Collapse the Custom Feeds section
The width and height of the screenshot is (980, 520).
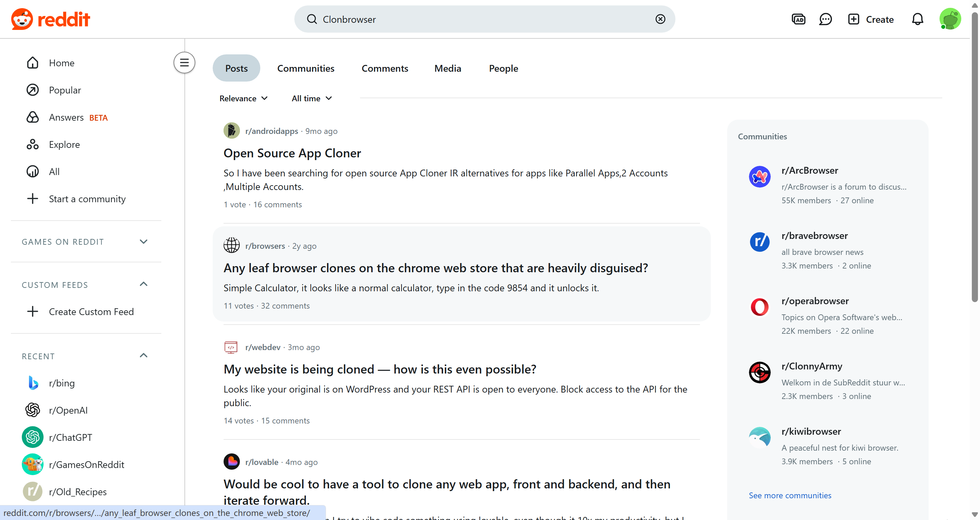coord(143,284)
